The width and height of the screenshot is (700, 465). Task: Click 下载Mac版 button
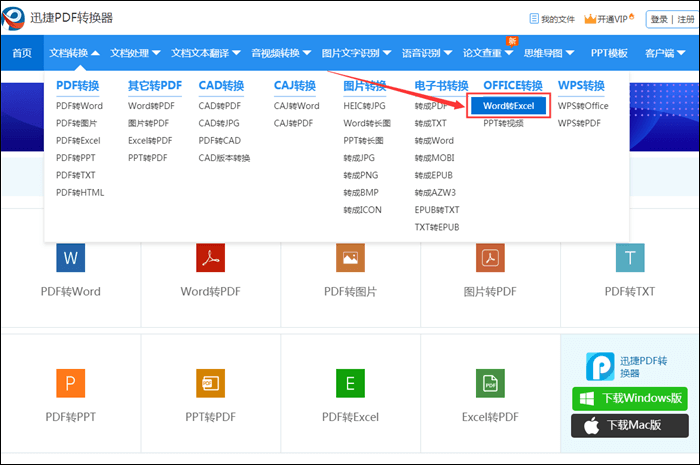click(630, 425)
